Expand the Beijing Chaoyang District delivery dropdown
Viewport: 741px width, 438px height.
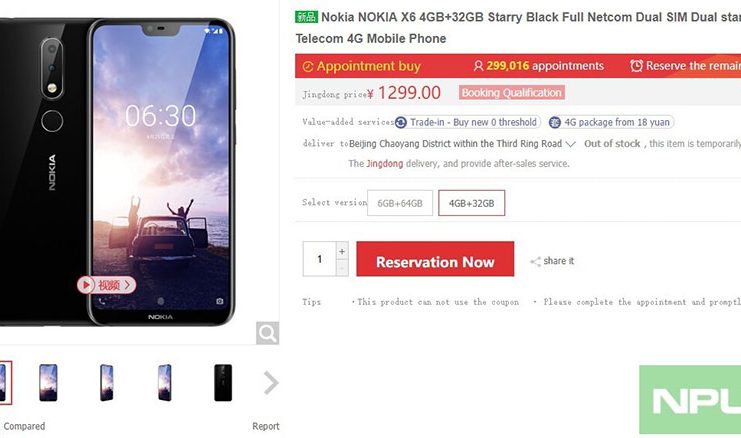(570, 143)
